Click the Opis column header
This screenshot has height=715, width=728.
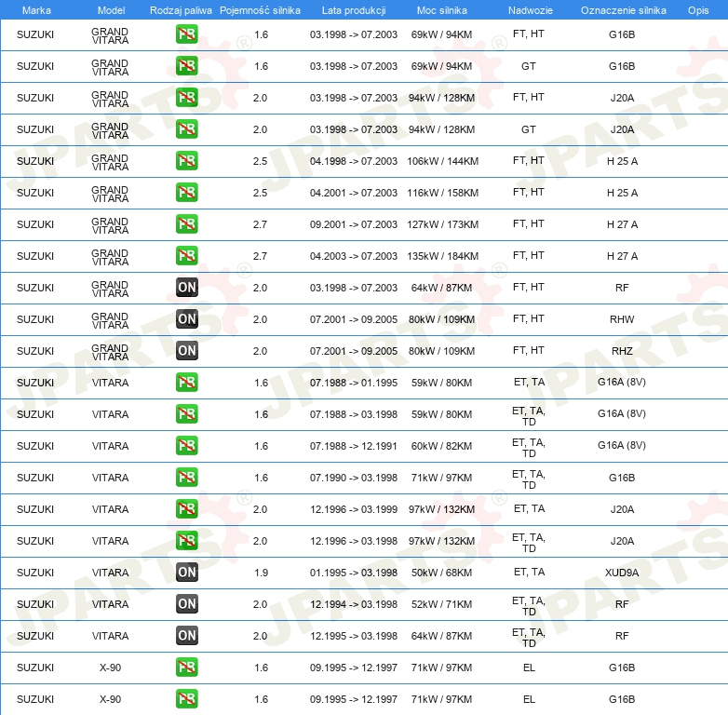(698, 10)
